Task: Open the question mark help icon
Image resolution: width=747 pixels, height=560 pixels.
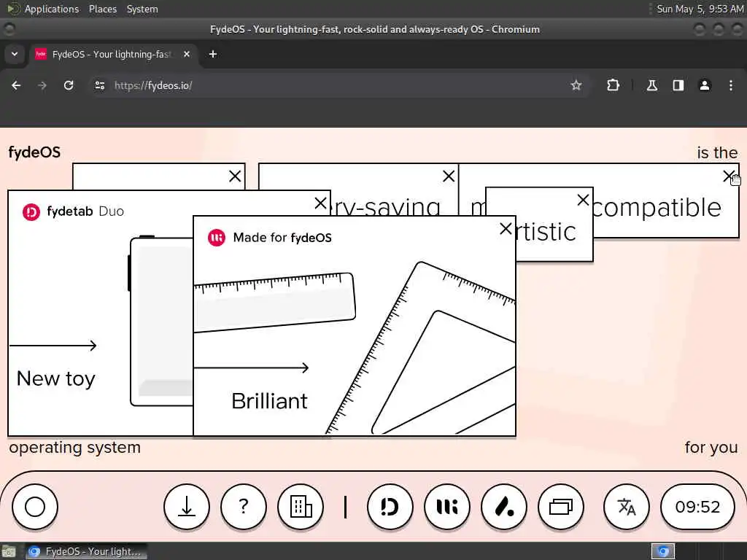Action: click(244, 507)
